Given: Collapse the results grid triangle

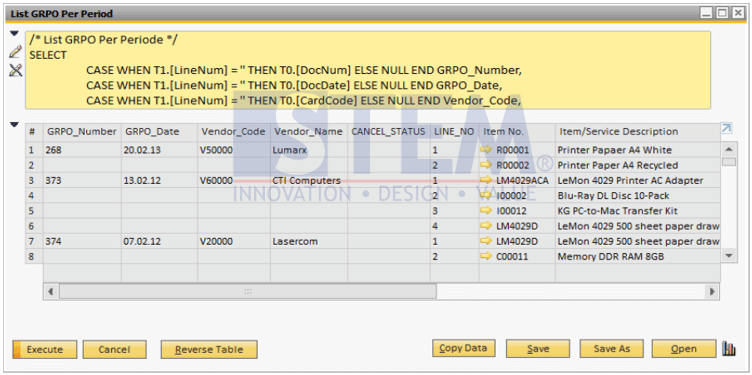Looking at the screenshot, I should click(14, 125).
